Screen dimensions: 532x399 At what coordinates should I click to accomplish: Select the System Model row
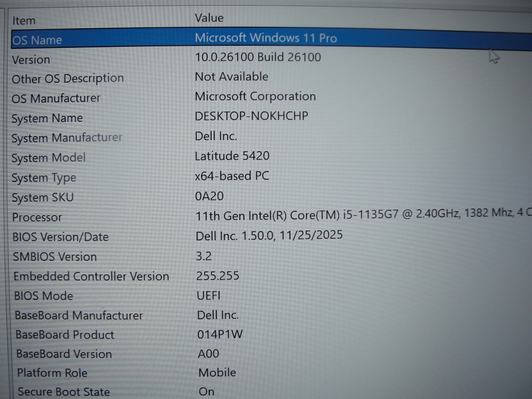click(49, 158)
